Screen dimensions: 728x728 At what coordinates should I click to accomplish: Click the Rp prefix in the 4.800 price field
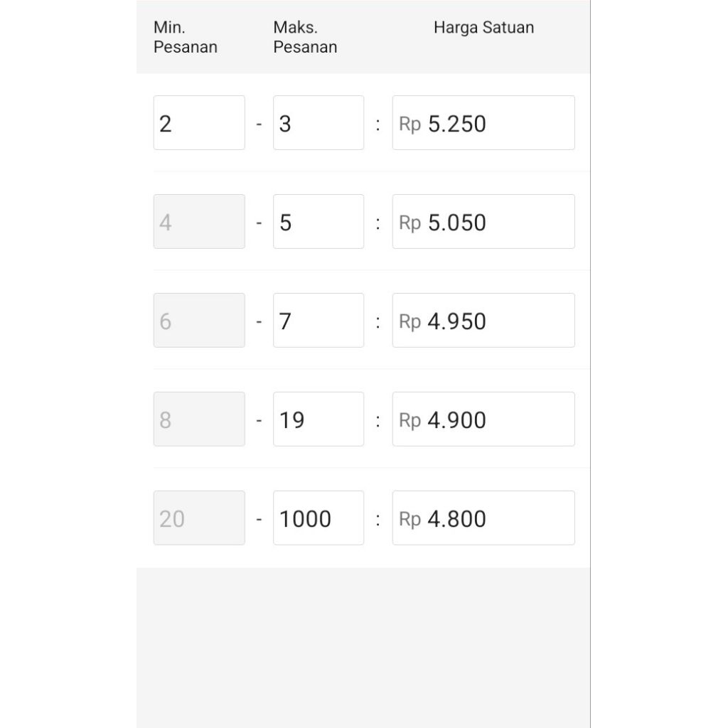(410, 520)
